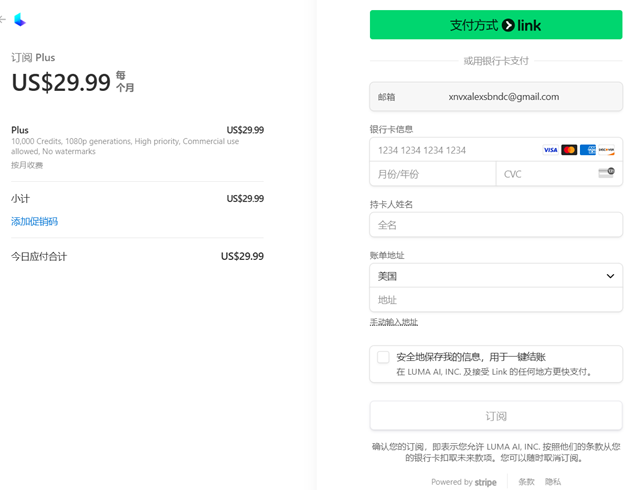Click the CVC card hint icon
Screen dimensions: 640x490
tap(606, 173)
